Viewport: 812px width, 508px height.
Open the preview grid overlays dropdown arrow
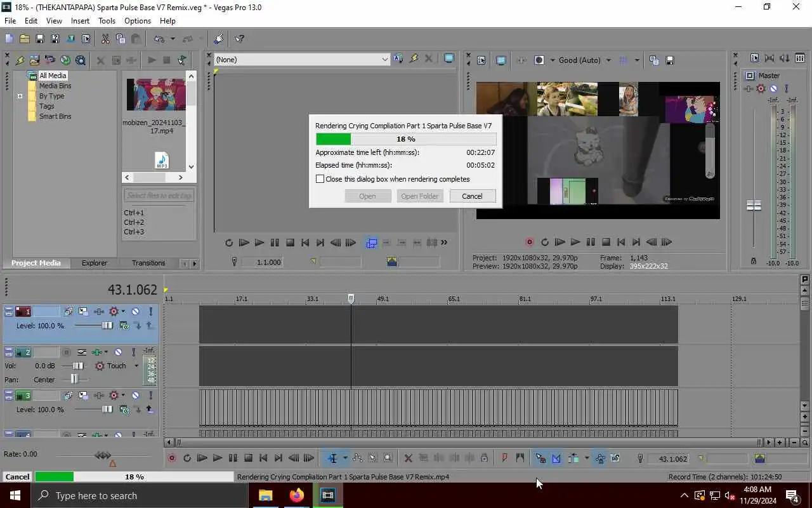click(637, 60)
